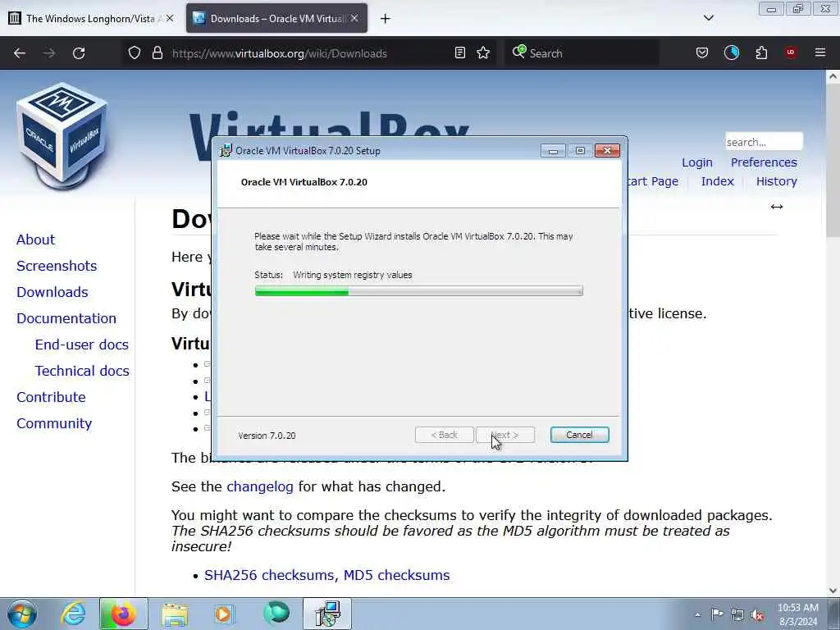Screen dimensions: 840x630
Task: Click the site security padlock icon
Action: click(157, 52)
